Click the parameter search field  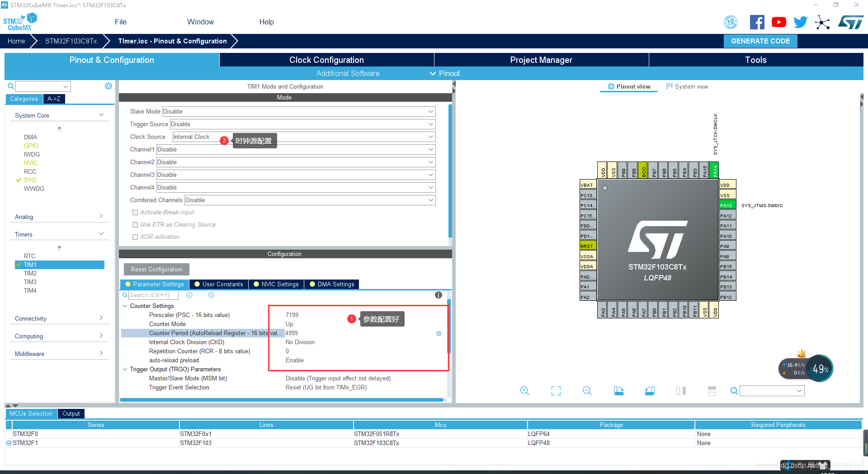pyautogui.click(x=153, y=295)
